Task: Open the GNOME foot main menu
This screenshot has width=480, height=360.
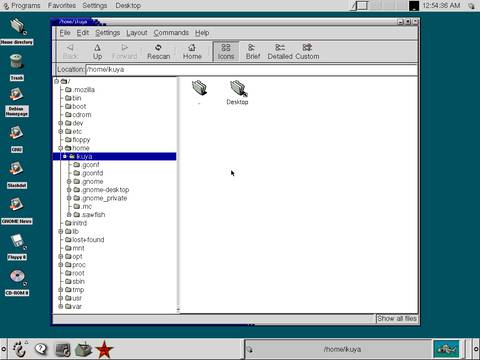Action: 19,349
